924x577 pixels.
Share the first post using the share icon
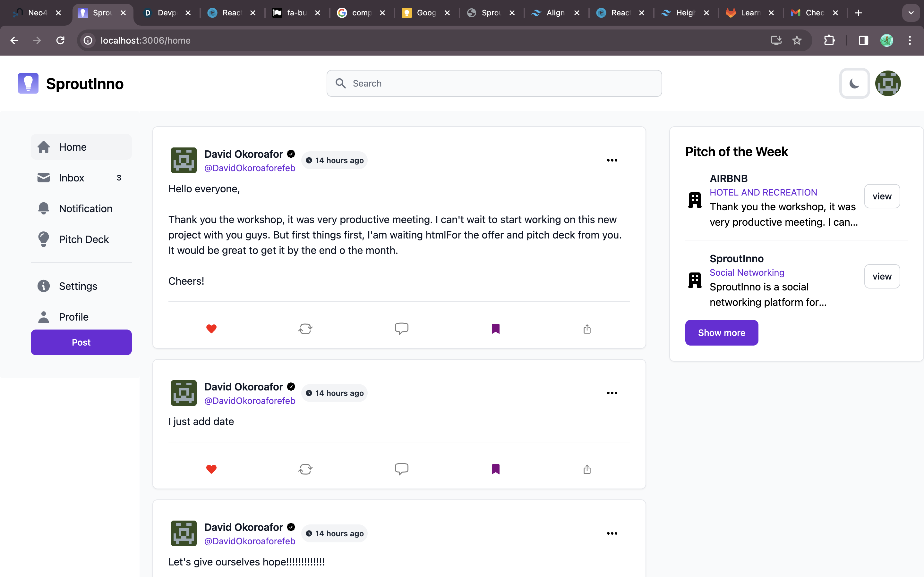(587, 329)
